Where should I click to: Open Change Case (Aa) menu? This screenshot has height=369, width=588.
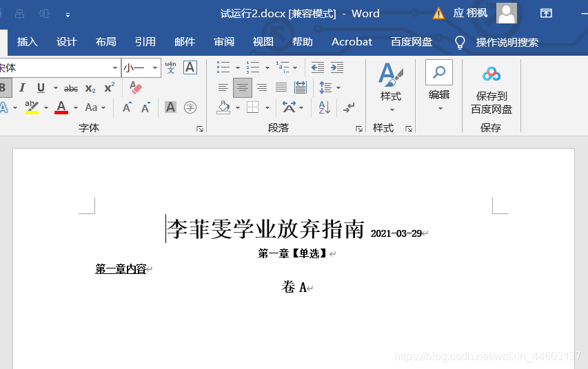point(95,107)
